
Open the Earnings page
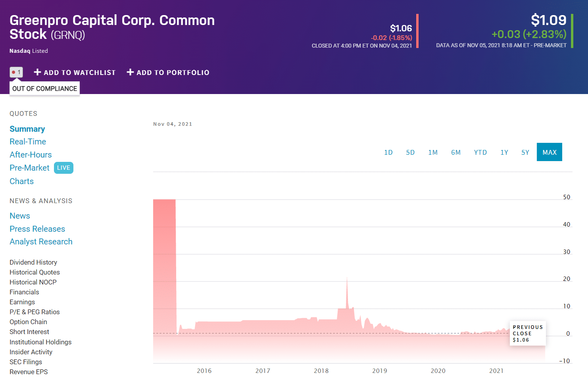click(22, 302)
